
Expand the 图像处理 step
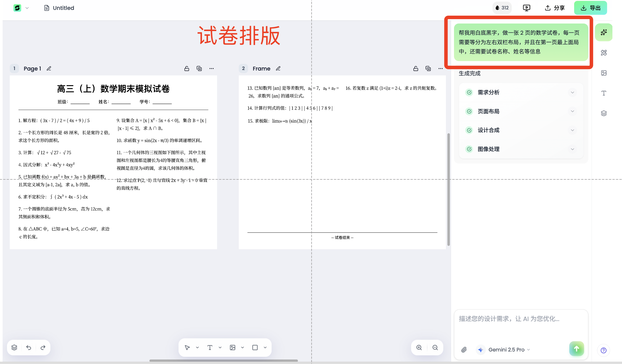pyautogui.click(x=572, y=149)
